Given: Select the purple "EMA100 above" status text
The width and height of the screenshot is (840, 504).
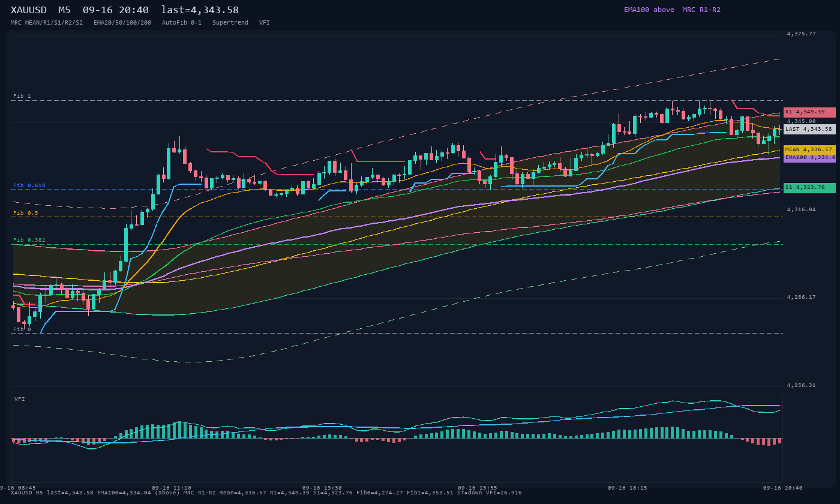Looking at the screenshot, I should click(x=649, y=10).
